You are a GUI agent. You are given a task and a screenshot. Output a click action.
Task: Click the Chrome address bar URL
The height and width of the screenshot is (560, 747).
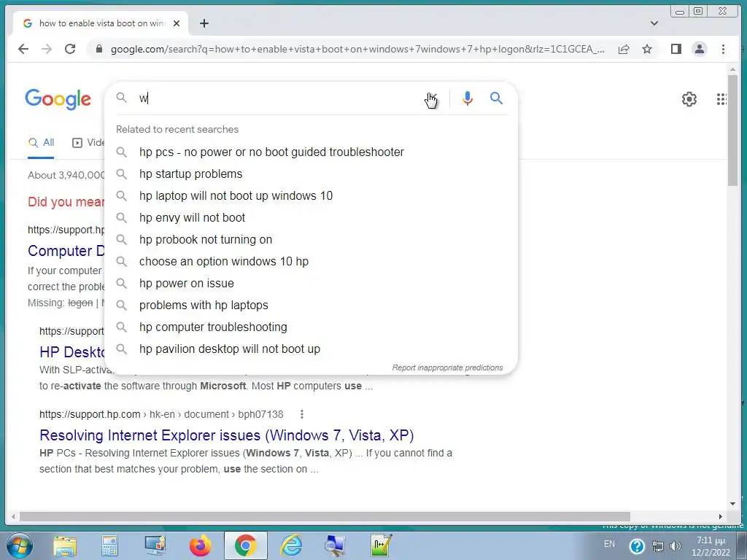(x=357, y=49)
